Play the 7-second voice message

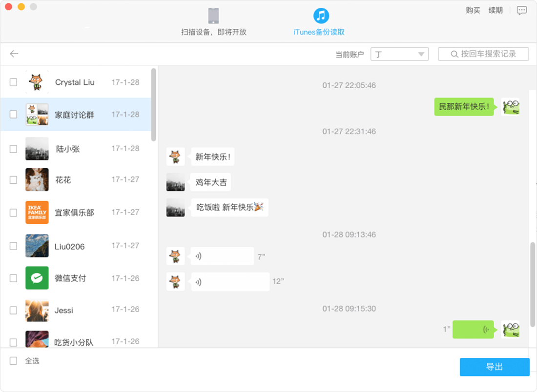[x=222, y=256]
